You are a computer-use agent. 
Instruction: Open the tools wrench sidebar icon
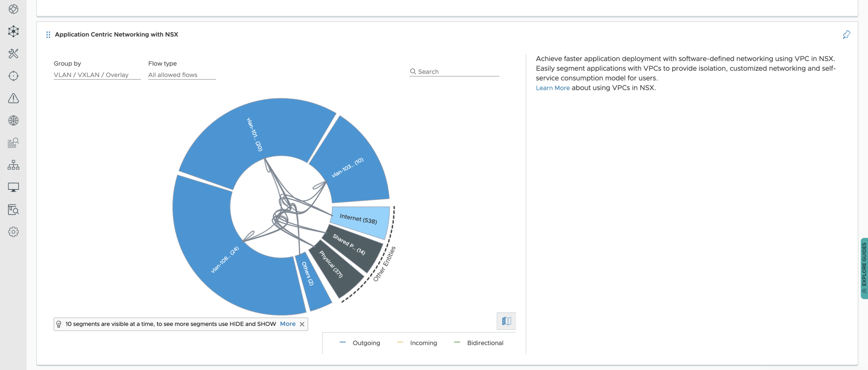click(x=13, y=53)
